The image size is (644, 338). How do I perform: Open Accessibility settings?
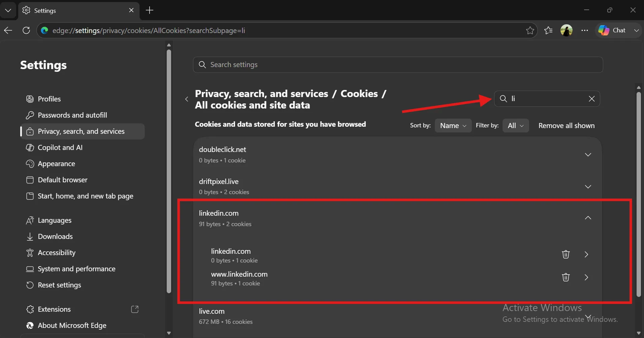point(83,253)
